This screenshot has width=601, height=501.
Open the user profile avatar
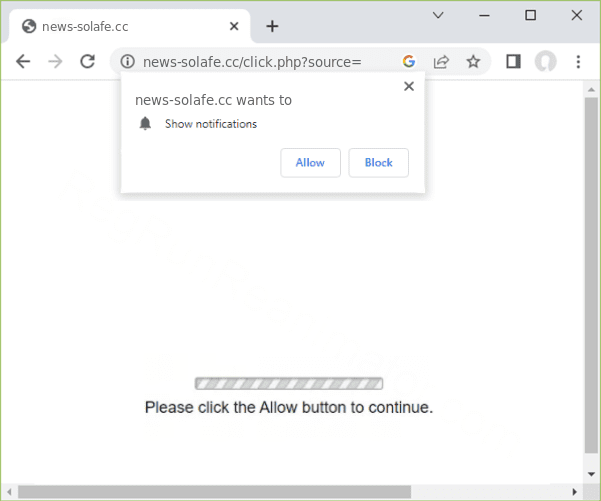(545, 62)
